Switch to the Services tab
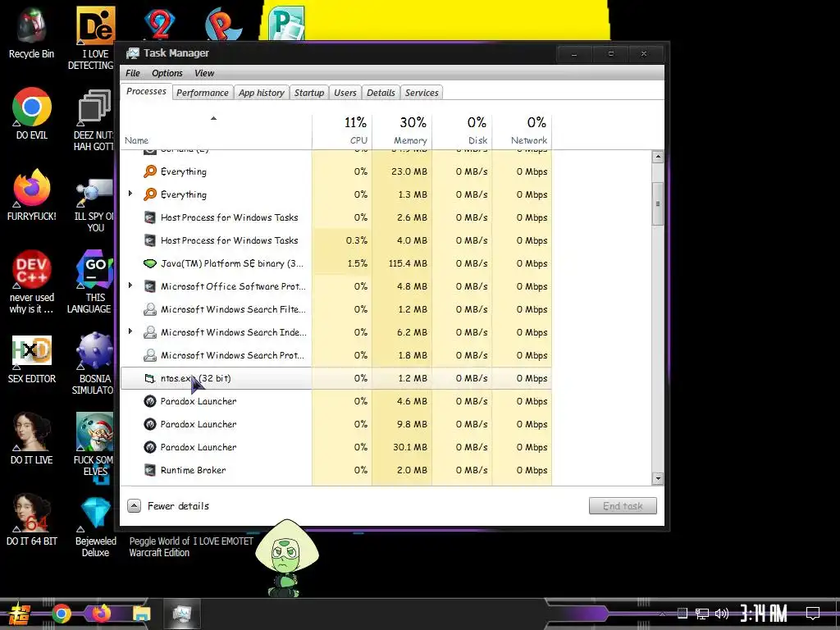The width and height of the screenshot is (840, 630). point(422,93)
